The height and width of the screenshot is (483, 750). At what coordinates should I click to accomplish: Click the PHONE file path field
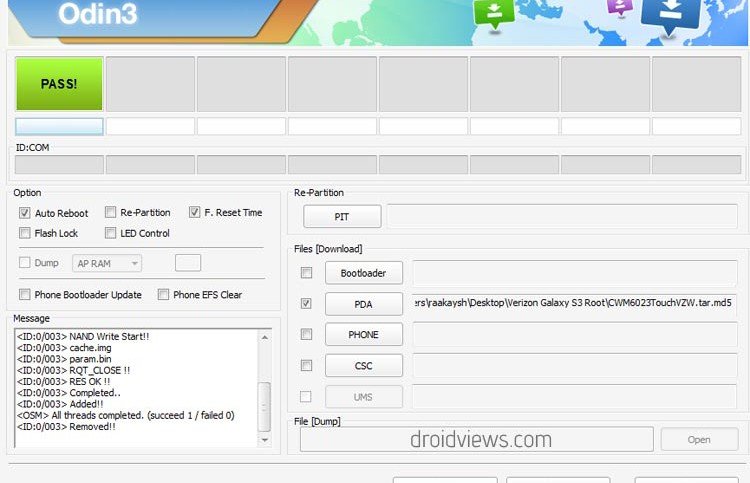click(x=575, y=334)
